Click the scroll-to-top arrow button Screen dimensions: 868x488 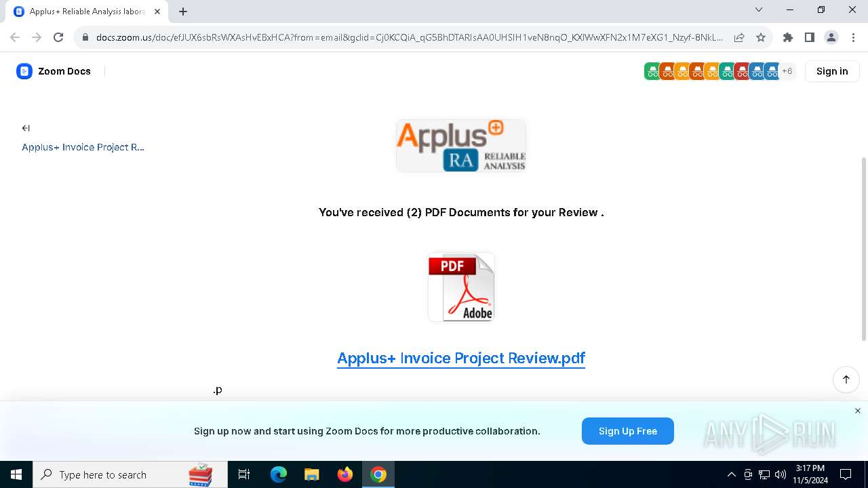[846, 380]
